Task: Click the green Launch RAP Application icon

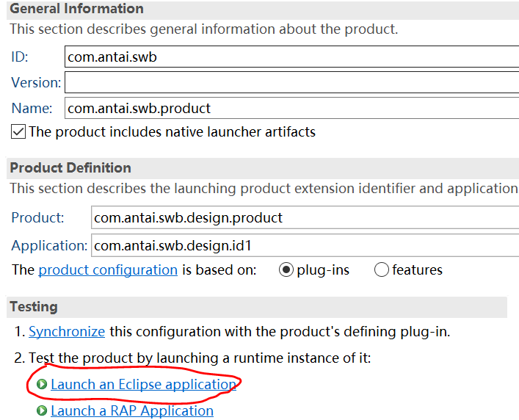Action: (42, 410)
